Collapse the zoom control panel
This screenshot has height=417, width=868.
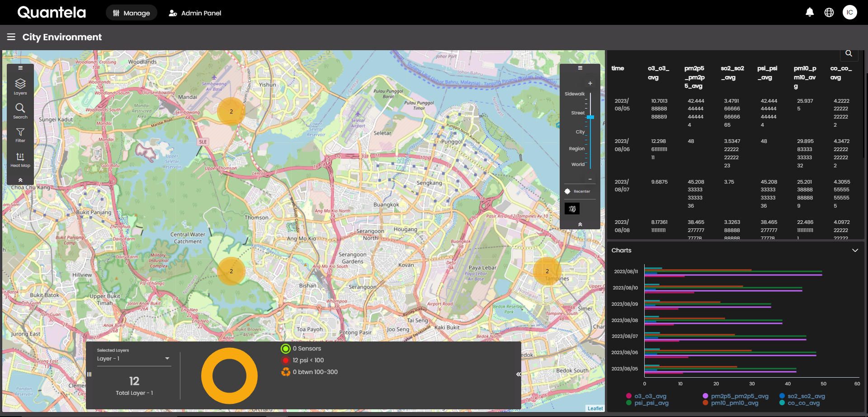[x=580, y=224]
